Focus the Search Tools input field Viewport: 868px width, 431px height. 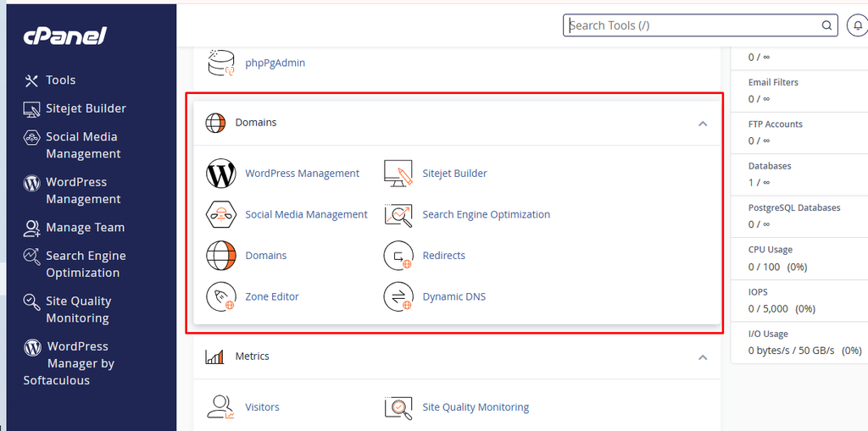click(x=699, y=25)
